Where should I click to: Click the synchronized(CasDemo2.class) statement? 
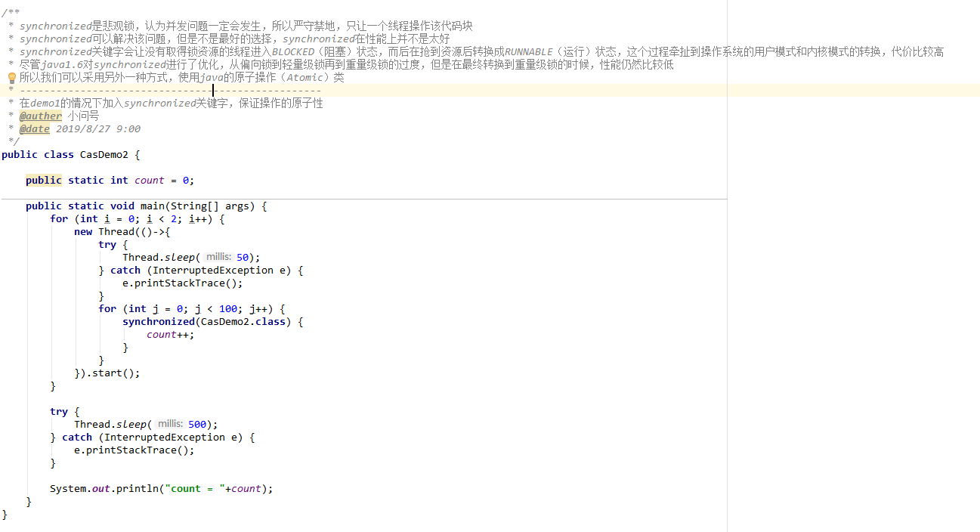click(213, 321)
